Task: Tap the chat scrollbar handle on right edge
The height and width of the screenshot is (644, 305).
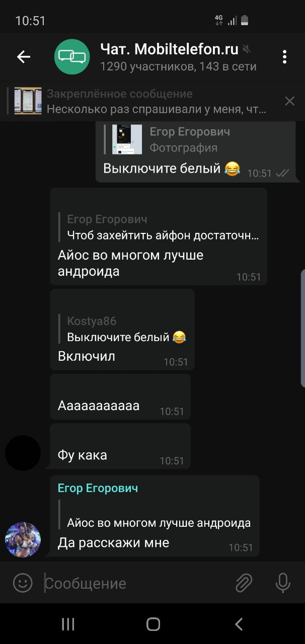Action: (x=302, y=328)
